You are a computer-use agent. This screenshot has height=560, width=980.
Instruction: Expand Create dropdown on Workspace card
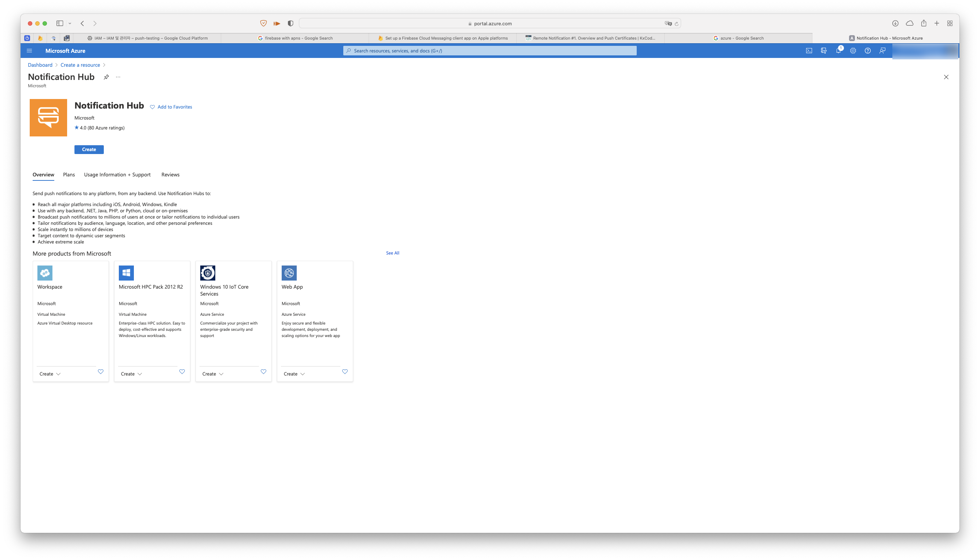(50, 374)
